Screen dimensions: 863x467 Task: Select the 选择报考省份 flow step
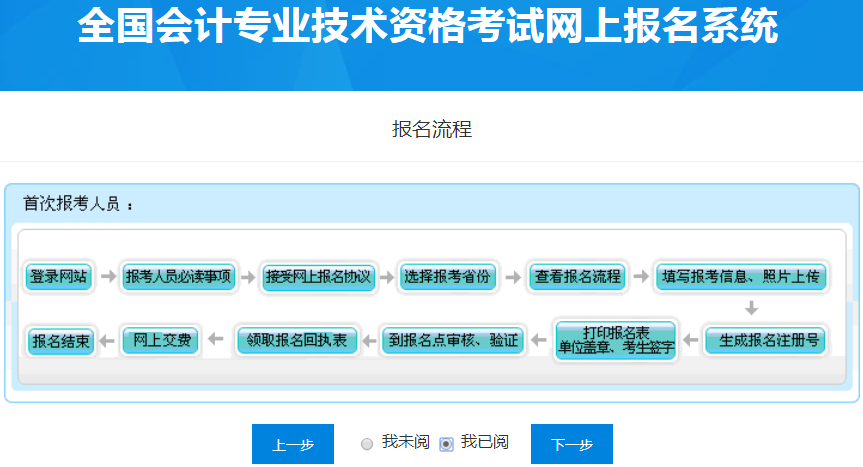coord(447,277)
